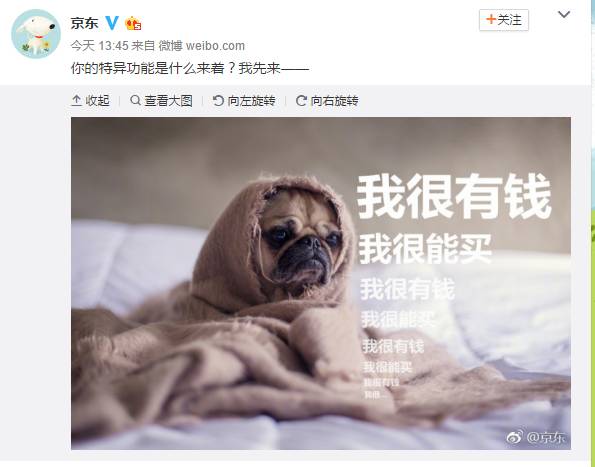595x467 pixels.
Task: Rotate the image with 向左旋转
Action: [x=251, y=101]
